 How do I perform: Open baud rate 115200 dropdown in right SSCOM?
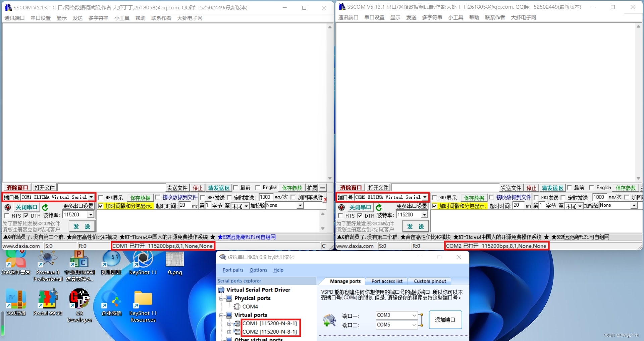tap(424, 215)
